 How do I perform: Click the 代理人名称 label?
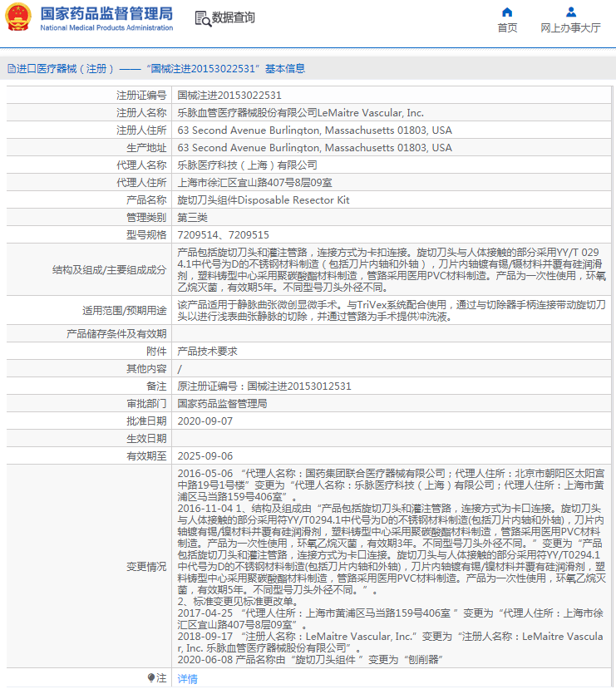tap(141, 165)
